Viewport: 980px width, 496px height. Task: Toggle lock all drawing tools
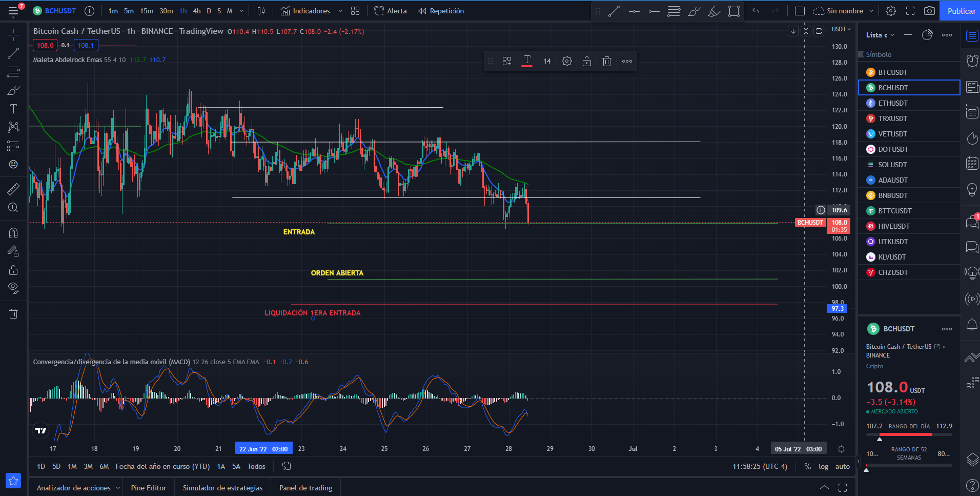coord(13,270)
